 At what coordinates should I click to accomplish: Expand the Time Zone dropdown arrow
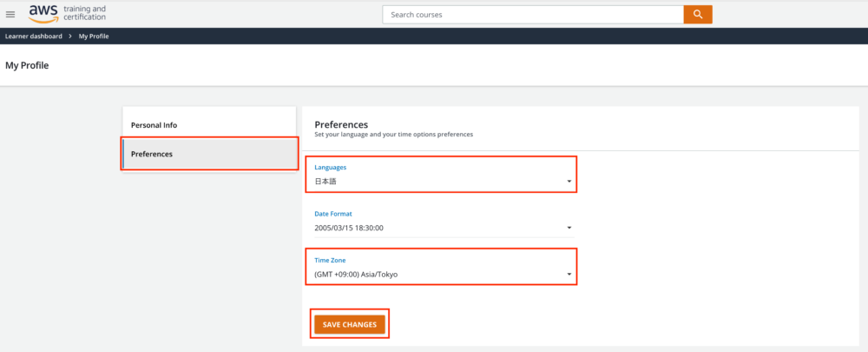tap(569, 275)
